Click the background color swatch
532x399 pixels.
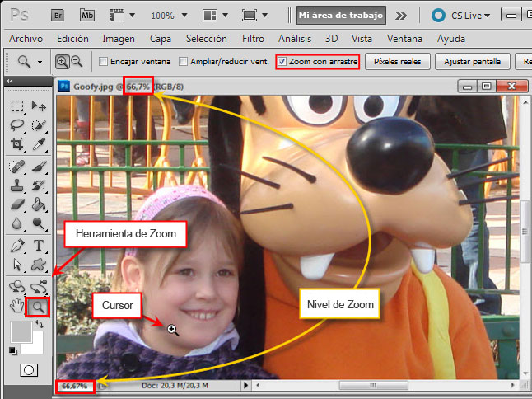[x=37, y=346]
